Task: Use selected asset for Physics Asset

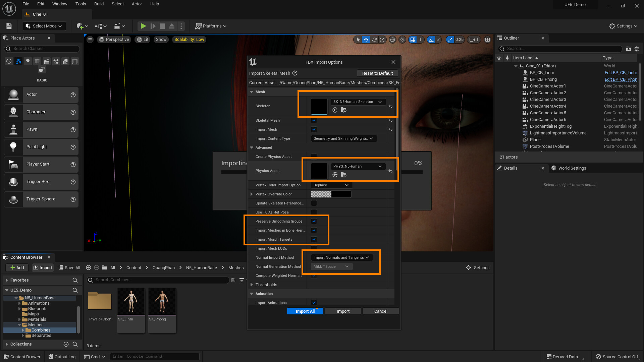Action: click(x=335, y=175)
